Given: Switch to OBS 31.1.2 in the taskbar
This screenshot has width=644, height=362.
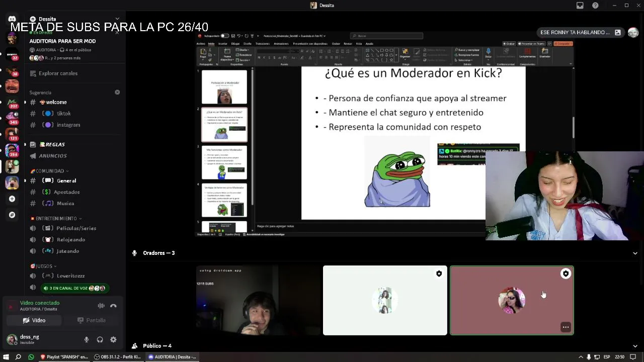Looking at the screenshot, I should (x=117, y=357).
